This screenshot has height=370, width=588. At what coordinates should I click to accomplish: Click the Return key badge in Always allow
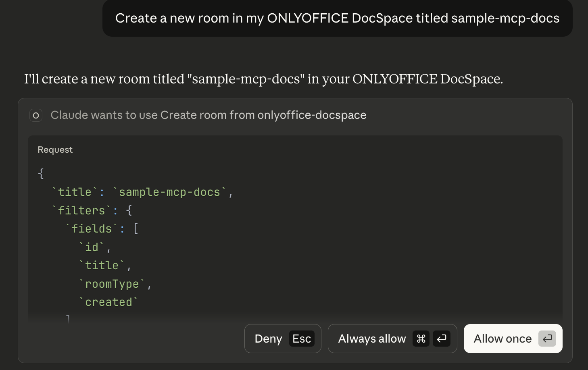pyautogui.click(x=442, y=339)
